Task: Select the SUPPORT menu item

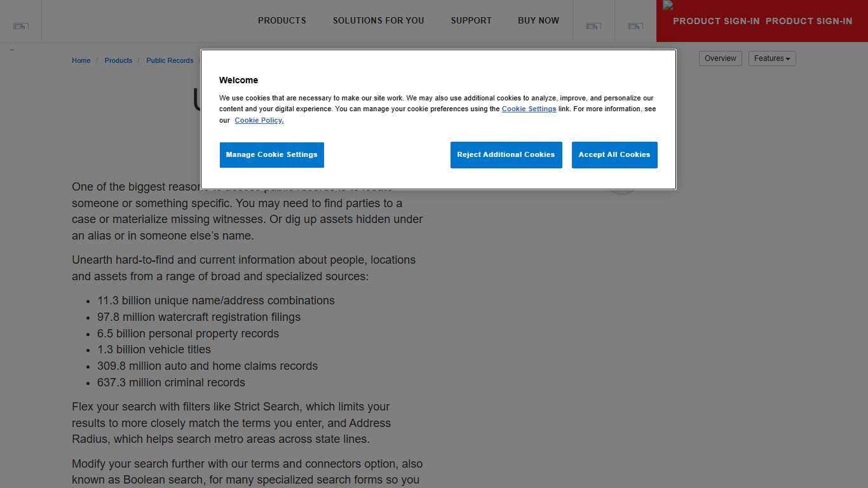Action: point(471,20)
